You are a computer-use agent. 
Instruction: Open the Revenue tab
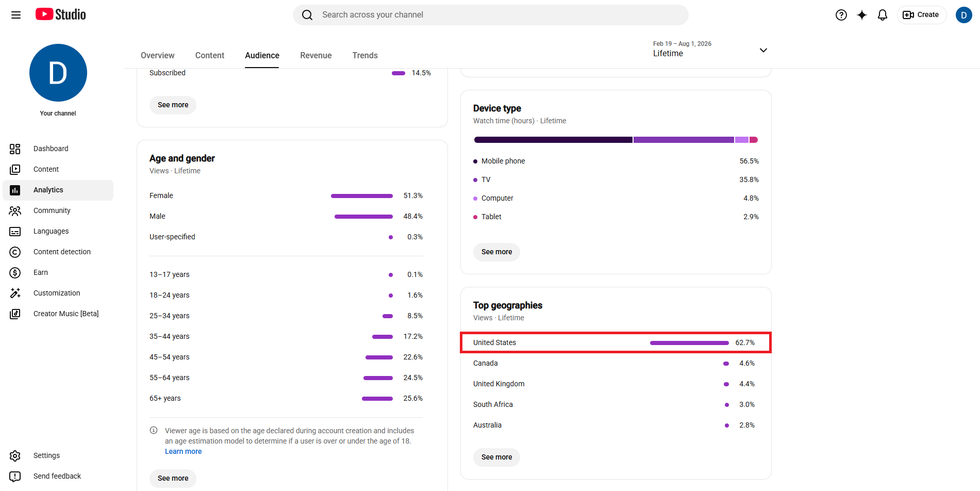pos(315,55)
